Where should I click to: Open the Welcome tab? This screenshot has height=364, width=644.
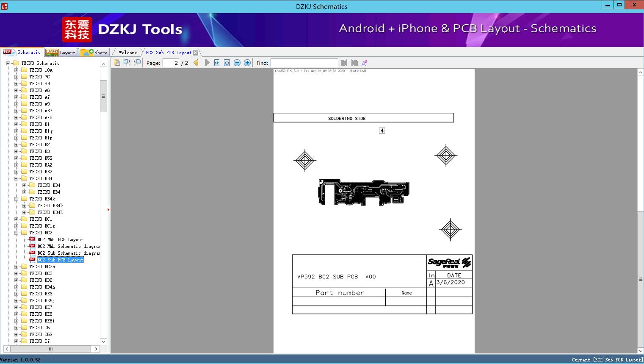click(x=128, y=53)
